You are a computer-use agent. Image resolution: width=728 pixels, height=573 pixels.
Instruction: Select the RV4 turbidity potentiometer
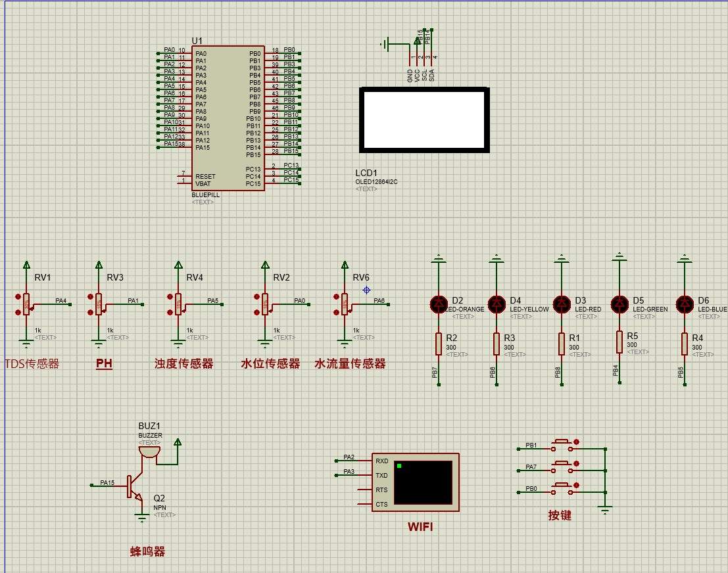tap(178, 304)
